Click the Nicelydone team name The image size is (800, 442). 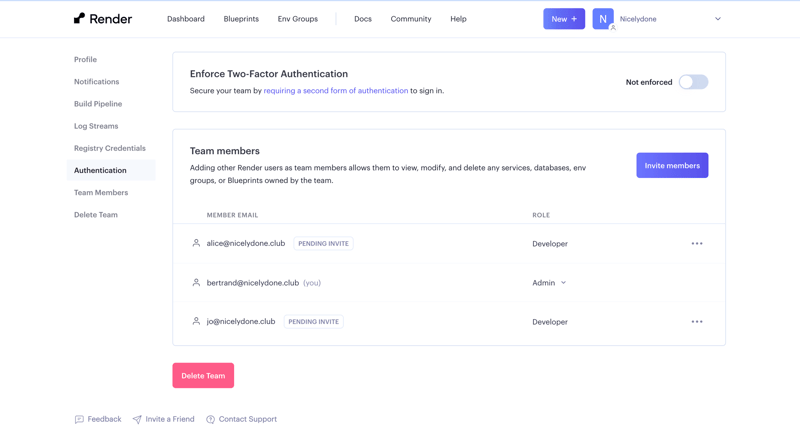638,19
